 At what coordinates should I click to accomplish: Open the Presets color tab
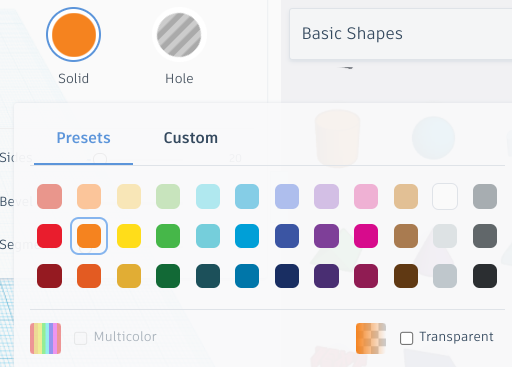83,138
